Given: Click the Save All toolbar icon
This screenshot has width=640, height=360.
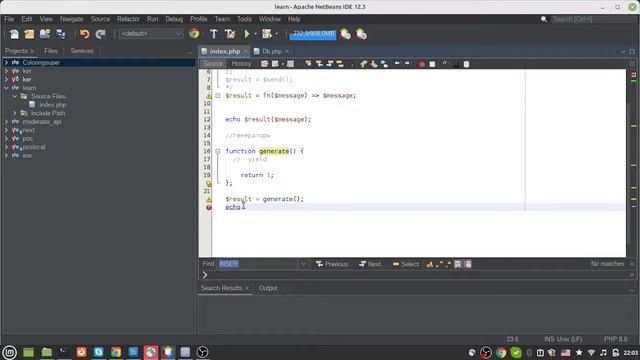Looking at the screenshot, I should 61,34.
